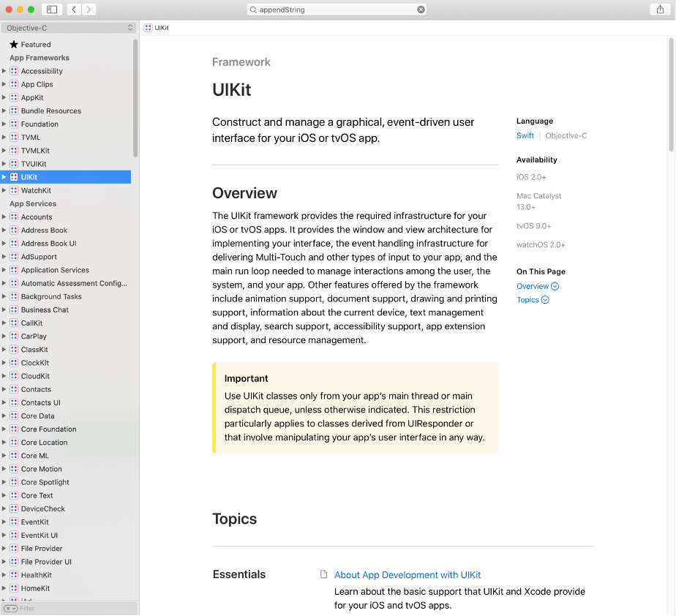Select TVUIKit in the sidebar

coord(34,164)
